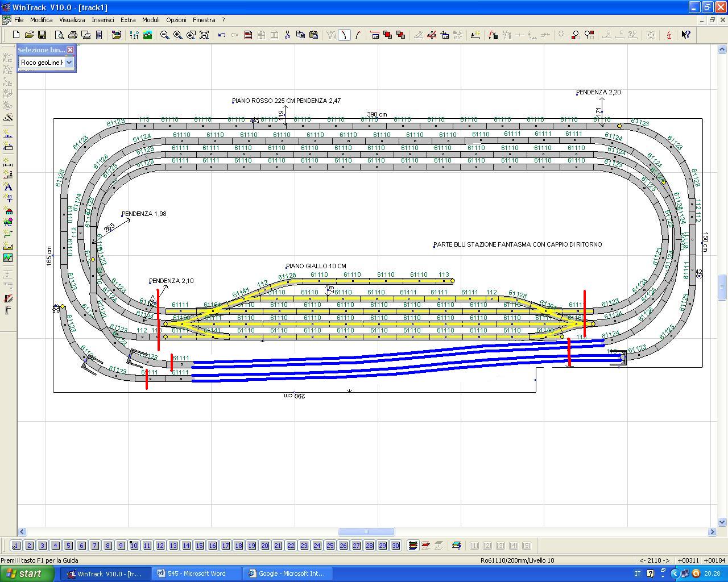Image resolution: width=728 pixels, height=582 pixels.
Task: Activate the context help arrow tool
Action: pos(685,35)
